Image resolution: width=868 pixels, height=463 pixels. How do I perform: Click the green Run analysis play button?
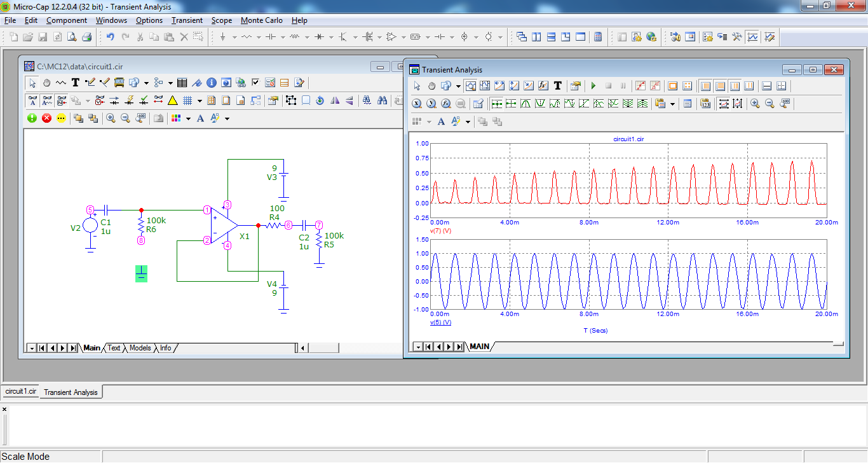593,86
